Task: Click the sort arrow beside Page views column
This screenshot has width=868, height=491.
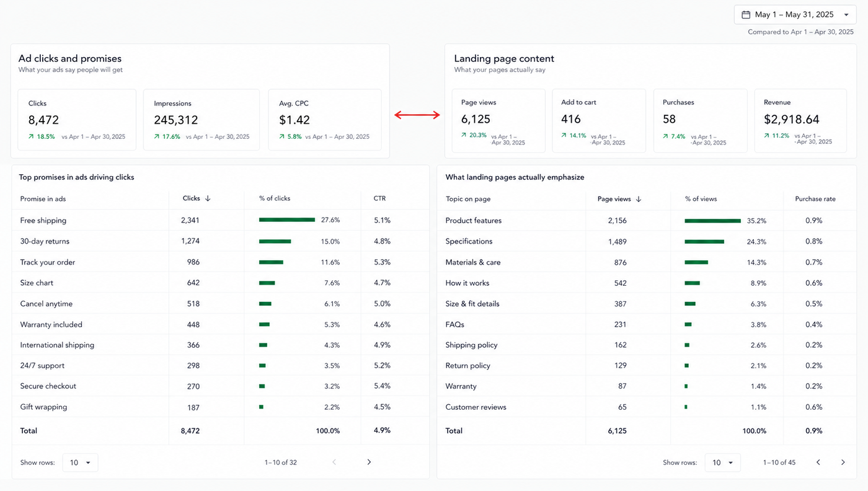Action: [x=639, y=199]
